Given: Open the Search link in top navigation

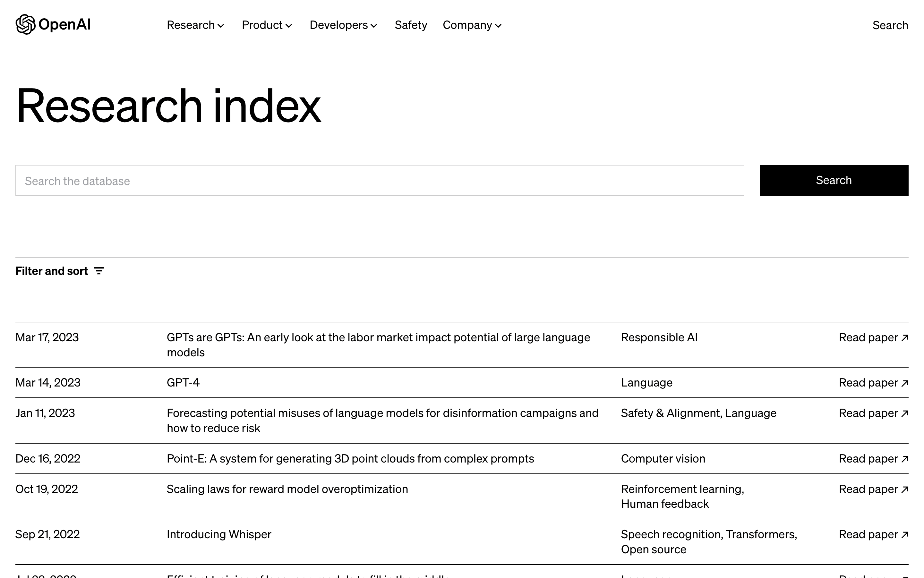Looking at the screenshot, I should tap(890, 25).
